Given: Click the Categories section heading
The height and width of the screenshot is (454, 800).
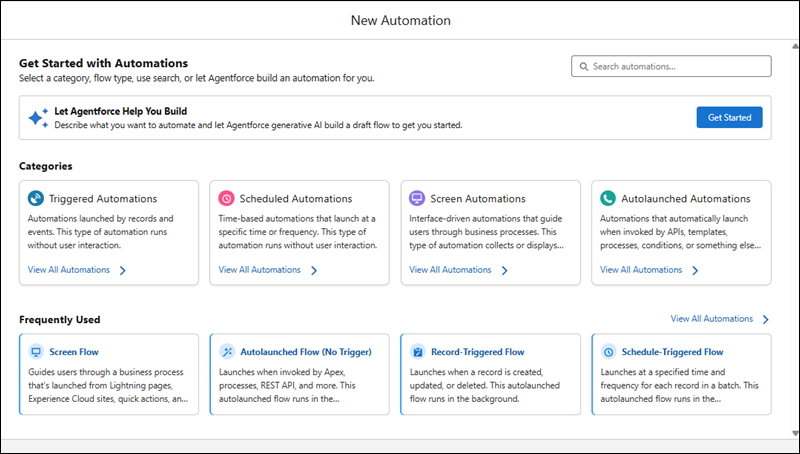Looking at the screenshot, I should 46,166.
